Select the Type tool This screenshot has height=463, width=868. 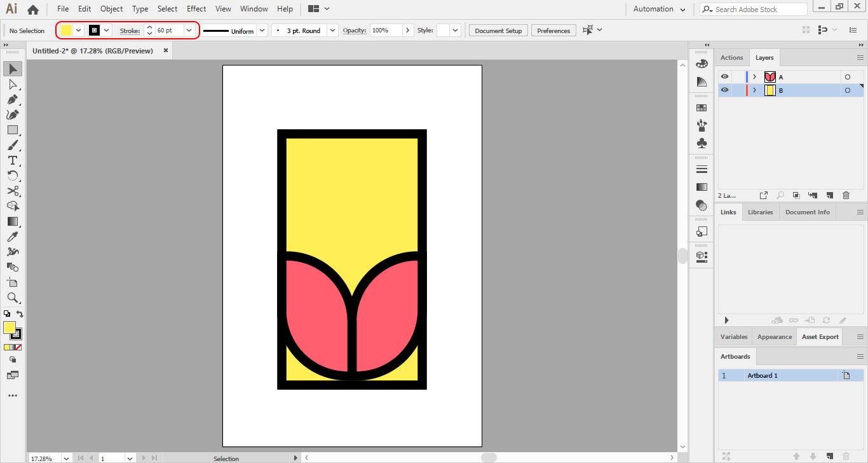(x=12, y=160)
